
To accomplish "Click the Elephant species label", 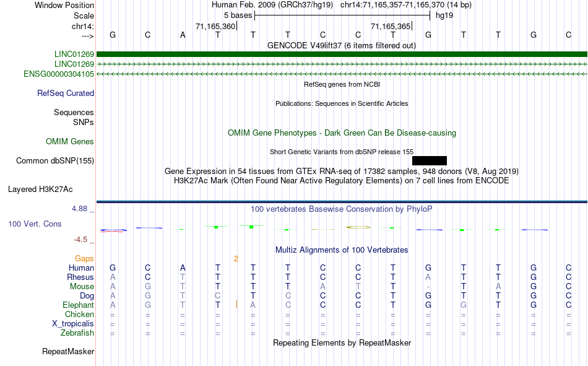I will (x=78, y=305).
